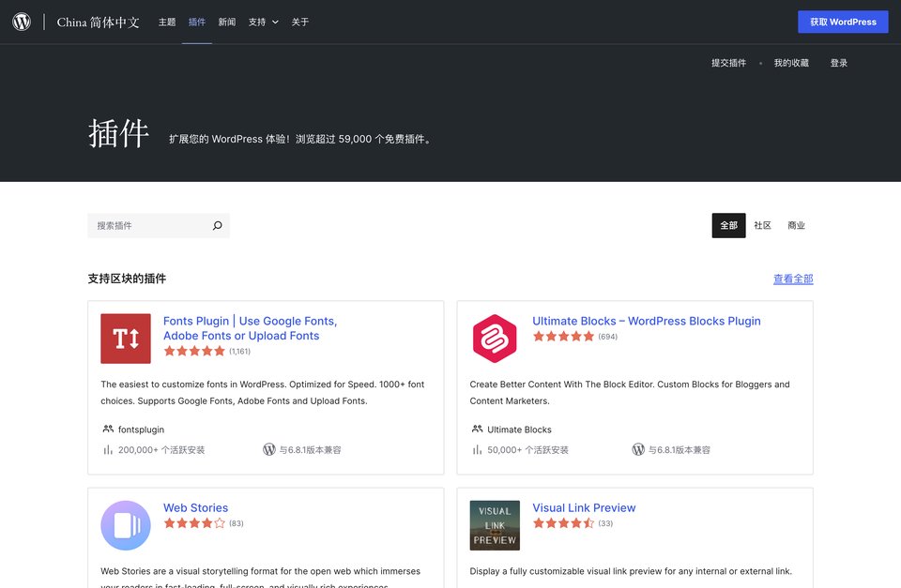Click the 查看全部 link

click(x=793, y=279)
